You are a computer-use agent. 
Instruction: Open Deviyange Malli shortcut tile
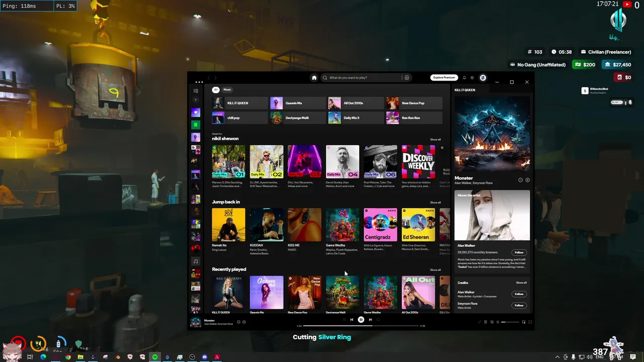[298, 118]
